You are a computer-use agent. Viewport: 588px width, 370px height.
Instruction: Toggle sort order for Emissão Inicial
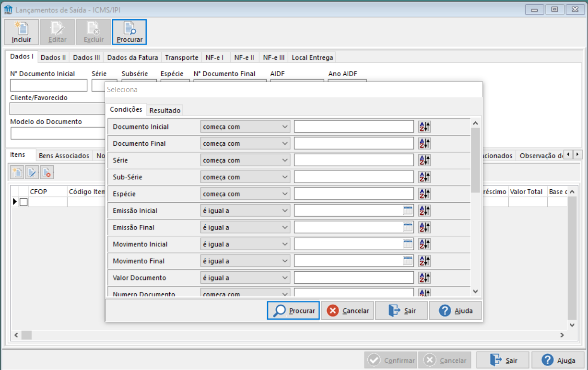click(x=424, y=210)
